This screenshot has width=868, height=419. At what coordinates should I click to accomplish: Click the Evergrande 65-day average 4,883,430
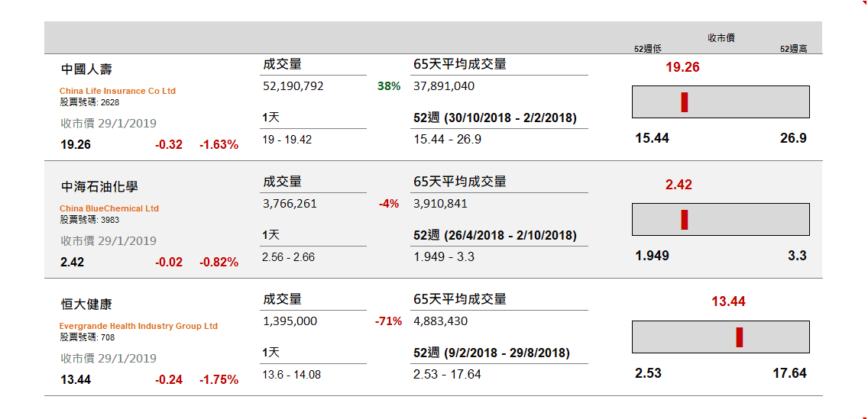[x=440, y=321]
